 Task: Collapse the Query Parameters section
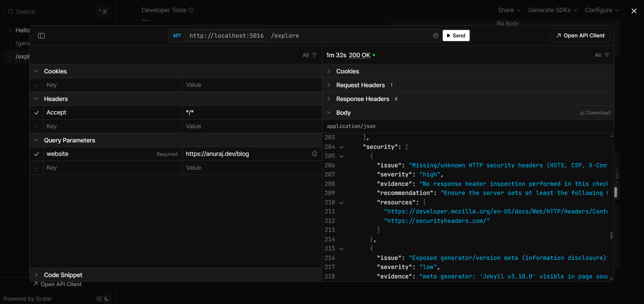36,140
